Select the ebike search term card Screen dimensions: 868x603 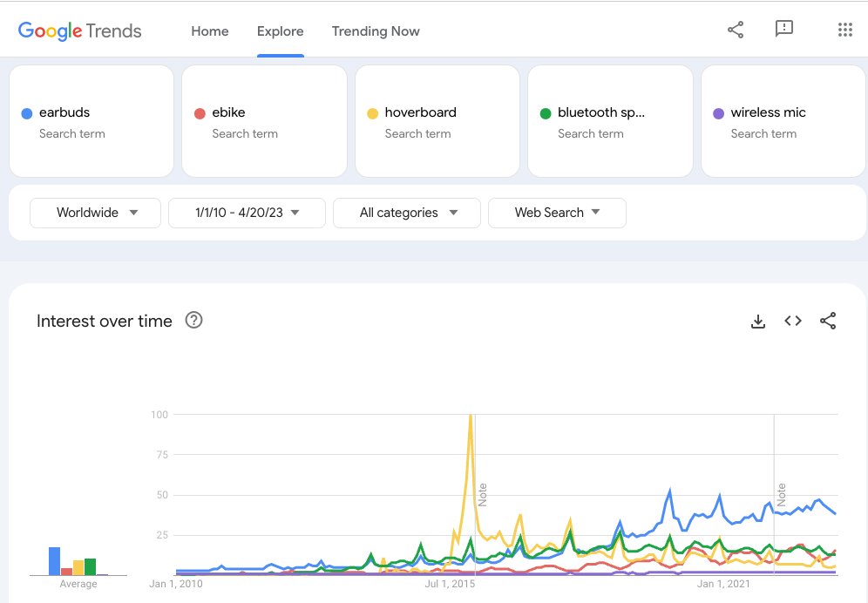point(264,121)
